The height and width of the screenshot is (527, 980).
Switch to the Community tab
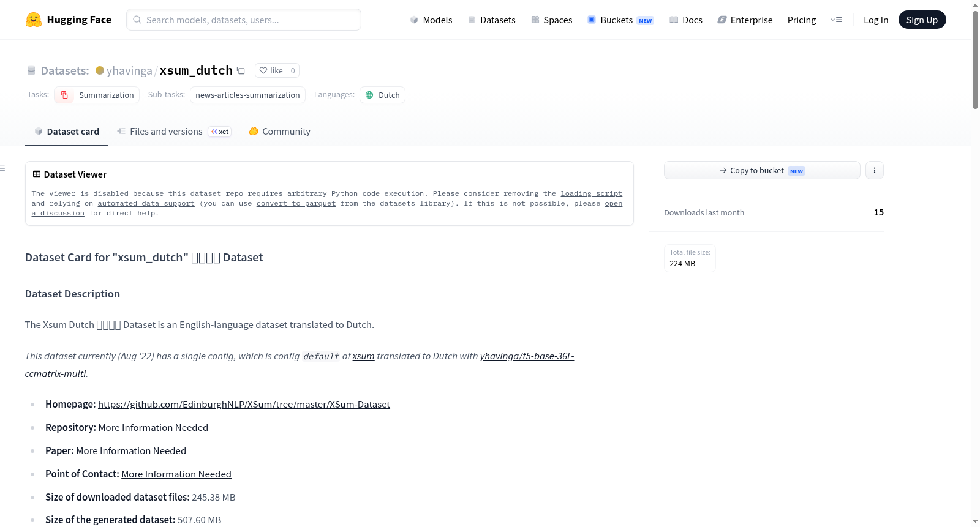(x=280, y=132)
